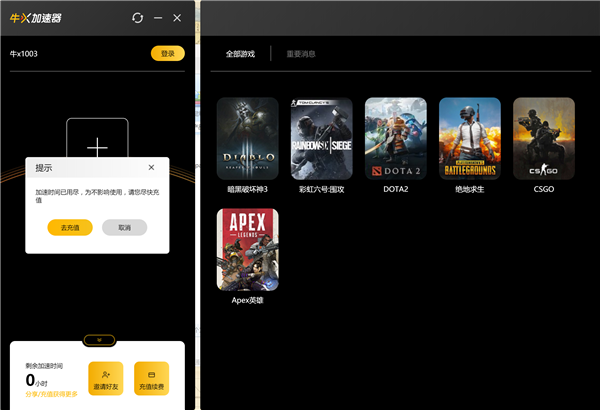Click the 邀请好友 invite friends button
600x410 pixels.
pyautogui.click(x=106, y=378)
